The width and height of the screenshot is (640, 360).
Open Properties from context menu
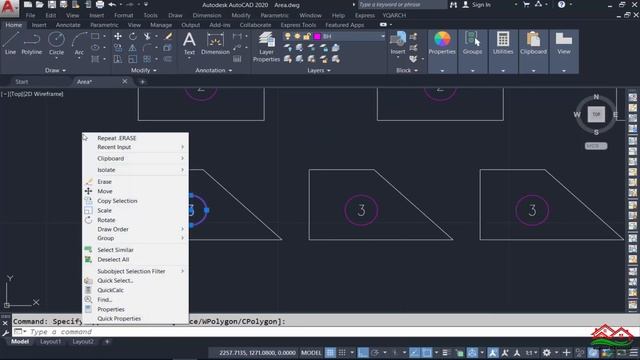tap(135, 309)
